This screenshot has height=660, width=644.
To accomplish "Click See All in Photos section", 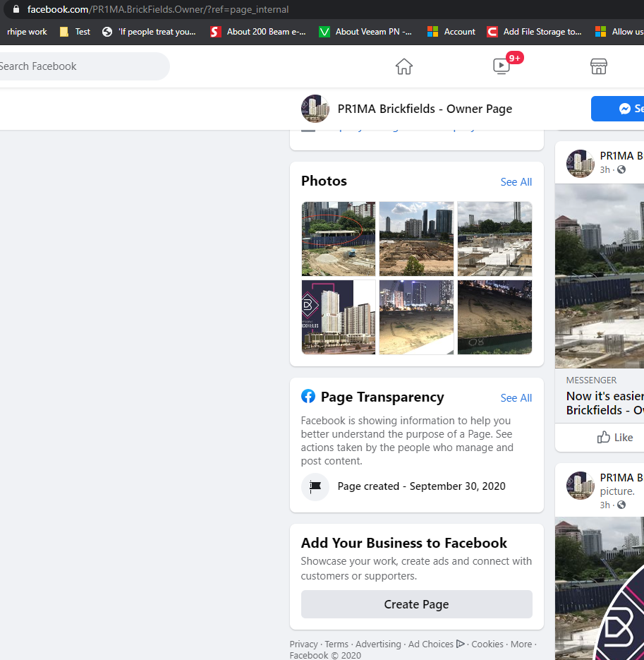I will 516,182.
